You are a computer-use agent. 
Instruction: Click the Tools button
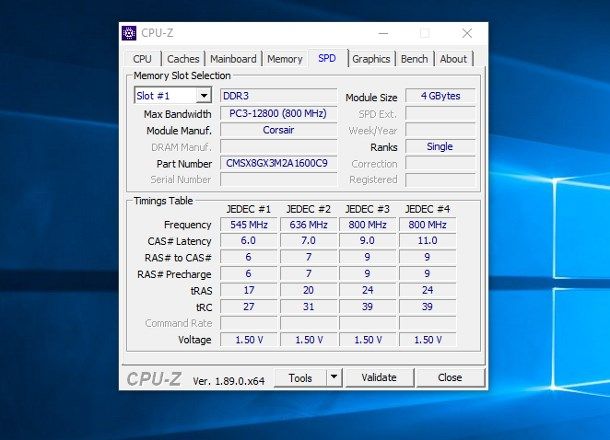[x=300, y=378]
